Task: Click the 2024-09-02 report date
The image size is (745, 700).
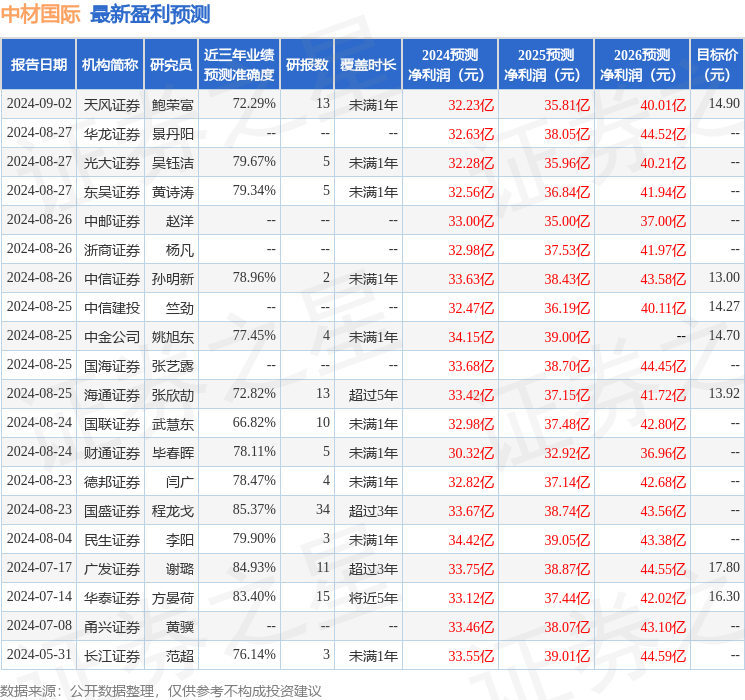Action: 39,103
